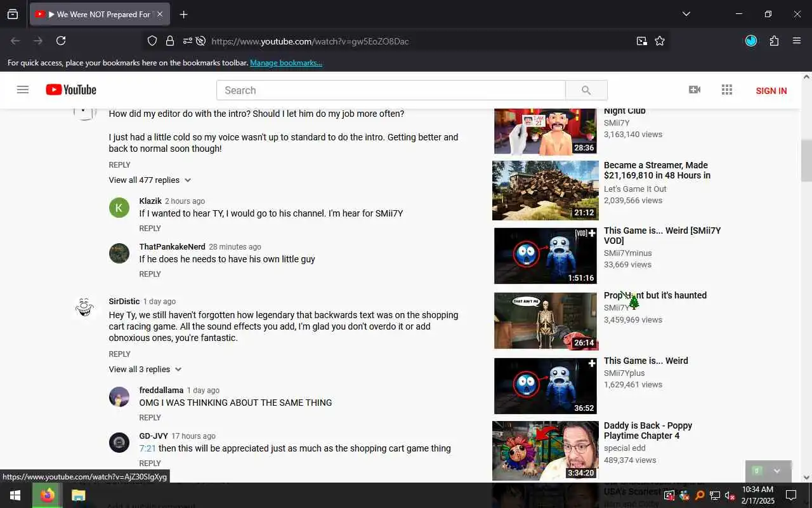The width and height of the screenshot is (812, 508).
Task: Reply to Klazik's comment
Action: coord(150,229)
